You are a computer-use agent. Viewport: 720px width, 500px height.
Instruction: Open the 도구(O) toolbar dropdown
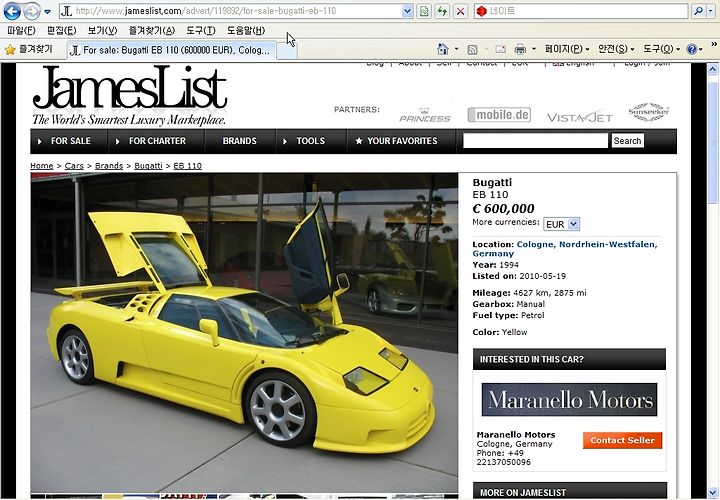[x=660, y=49]
